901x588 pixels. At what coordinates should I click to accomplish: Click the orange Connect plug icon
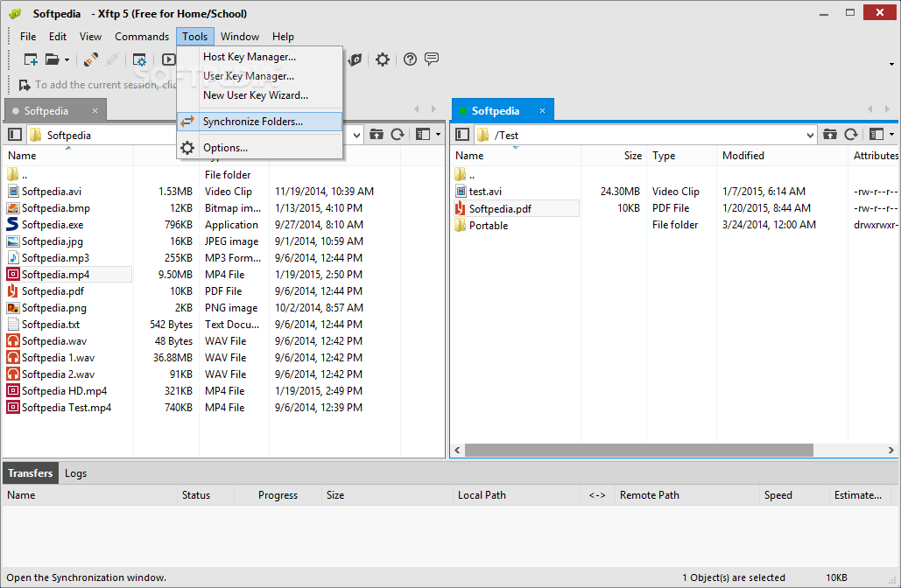pos(90,59)
